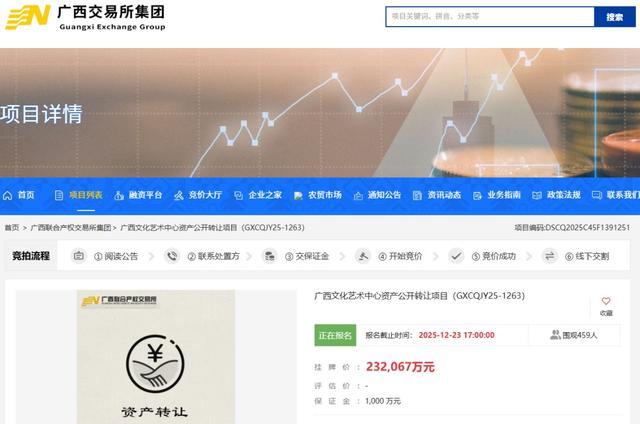Open the 资产转让 project thumbnail image
This screenshot has height=424, width=640.
point(156,357)
